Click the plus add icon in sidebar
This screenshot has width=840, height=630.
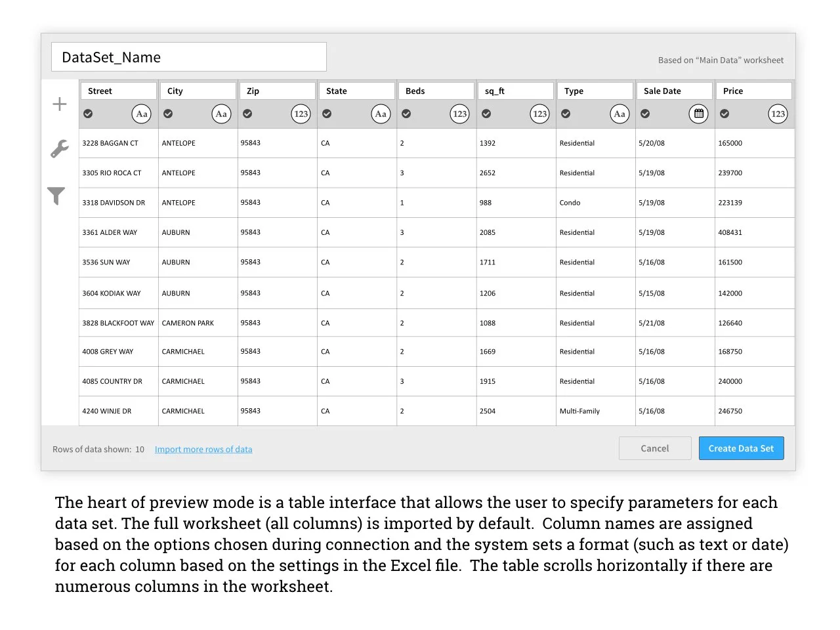[60, 104]
